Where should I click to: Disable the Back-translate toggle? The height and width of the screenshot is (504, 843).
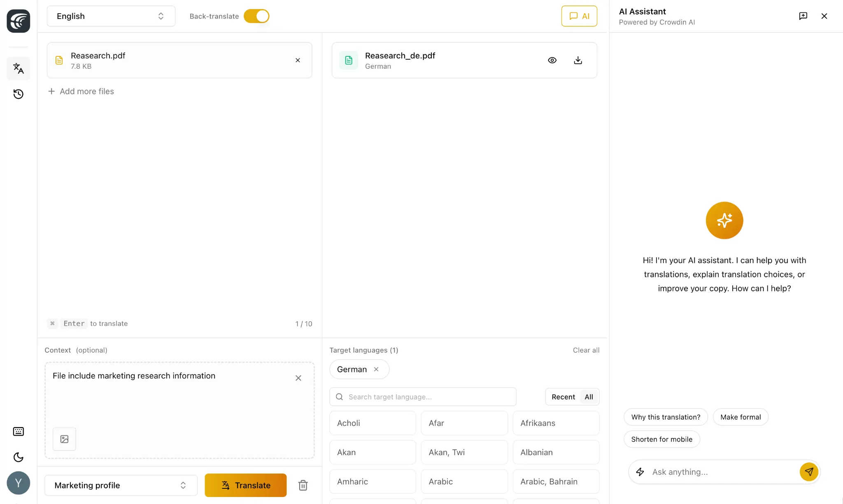(256, 16)
